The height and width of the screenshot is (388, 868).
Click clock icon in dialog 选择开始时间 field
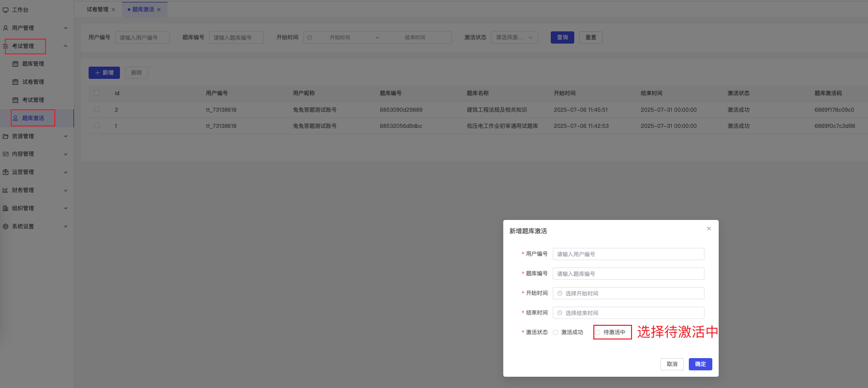(x=560, y=293)
